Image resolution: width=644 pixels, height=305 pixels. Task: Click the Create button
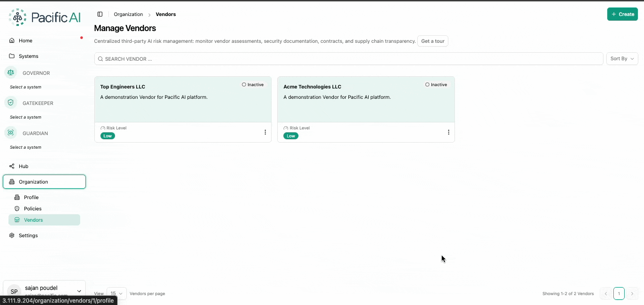(x=622, y=14)
